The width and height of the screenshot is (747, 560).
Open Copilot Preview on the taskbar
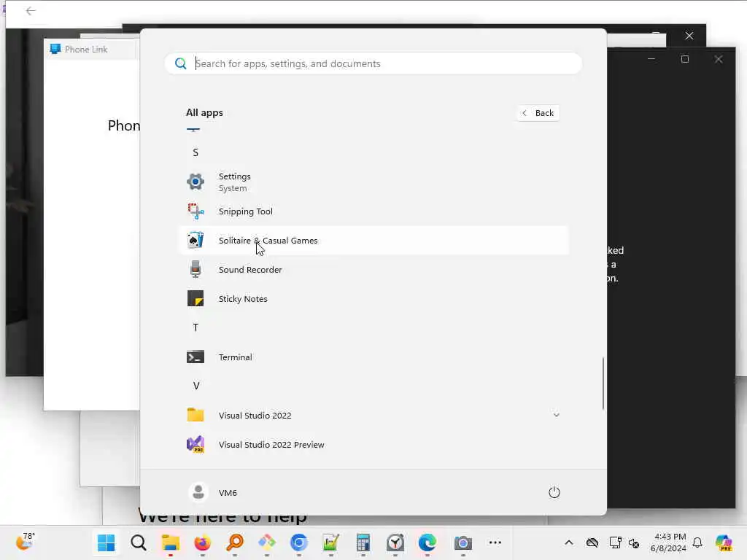[x=724, y=542]
